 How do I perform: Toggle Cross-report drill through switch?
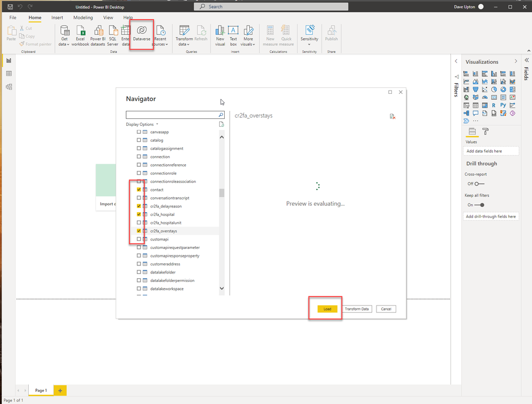click(479, 184)
